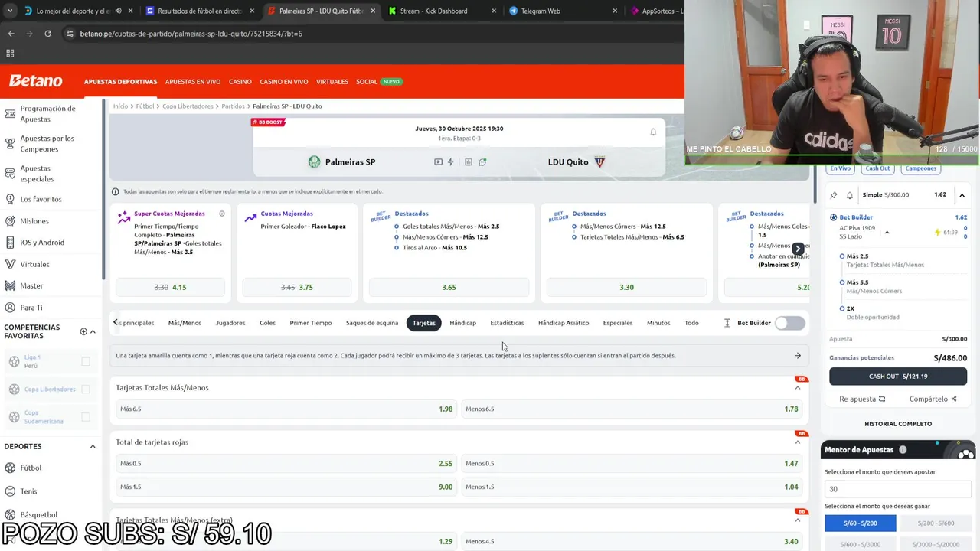This screenshot has height=551, width=980.
Task: Collapse Tarjetas Totales Más/Menos market
Action: [797, 388]
